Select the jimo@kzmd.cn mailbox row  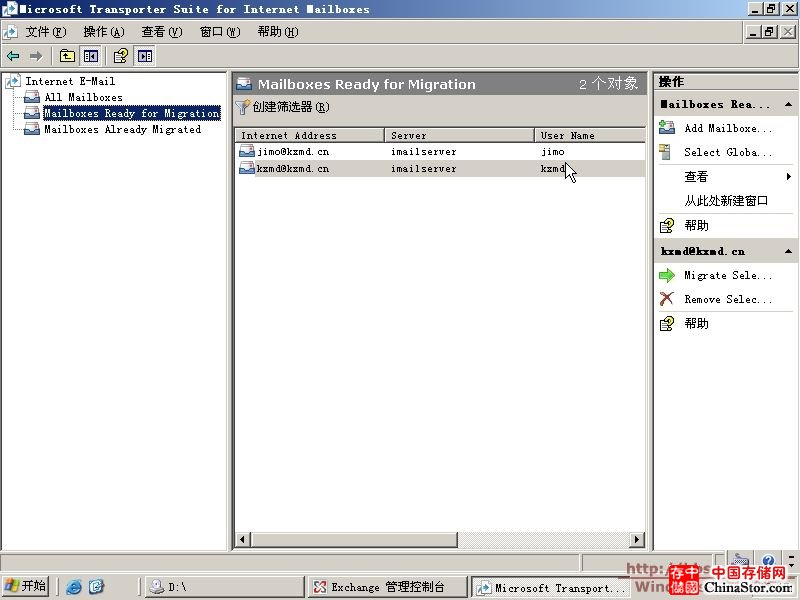440,152
